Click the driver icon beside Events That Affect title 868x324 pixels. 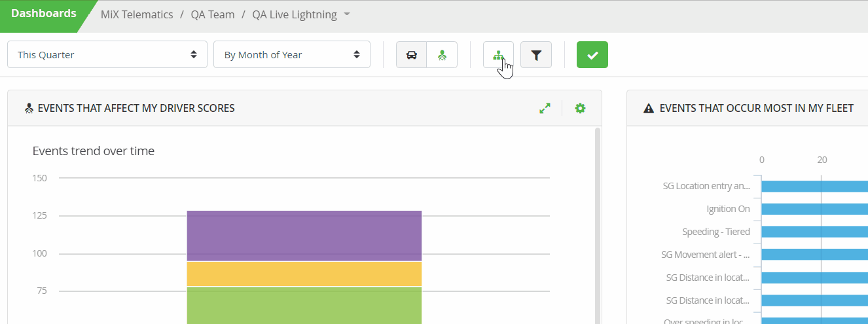tap(29, 109)
